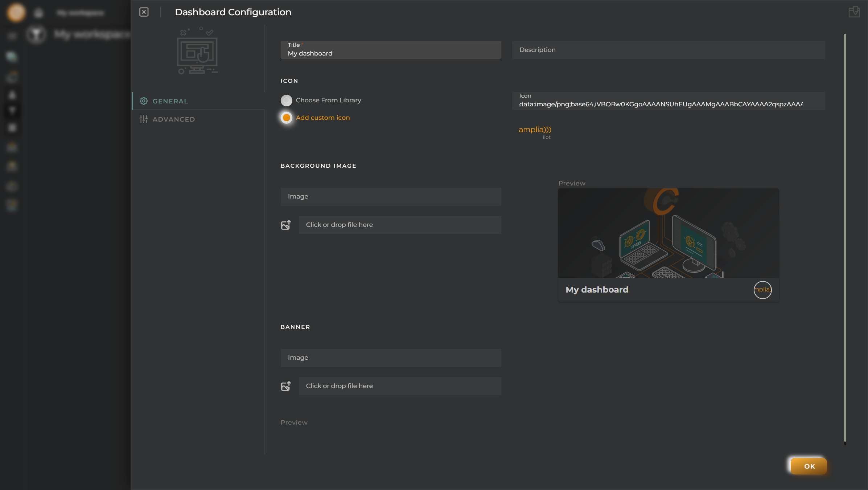Click the OK button to save configuration
Image resolution: width=868 pixels, height=490 pixels.
[x=810, y=466]
